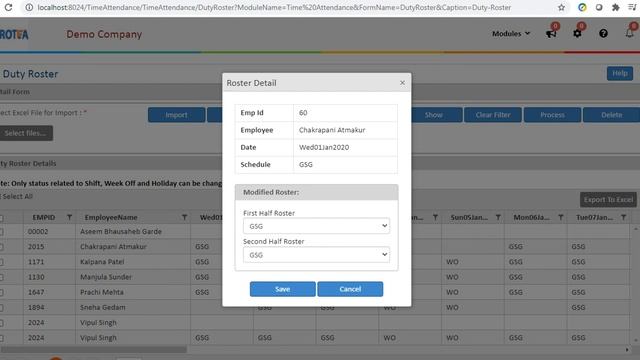Click Export To Excel button

[608, 200]
